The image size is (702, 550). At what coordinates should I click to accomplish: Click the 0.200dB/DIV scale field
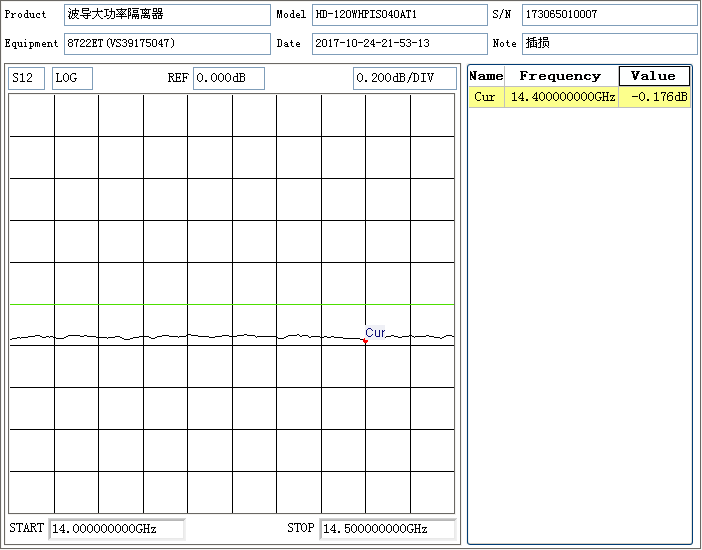pos(405,78)
